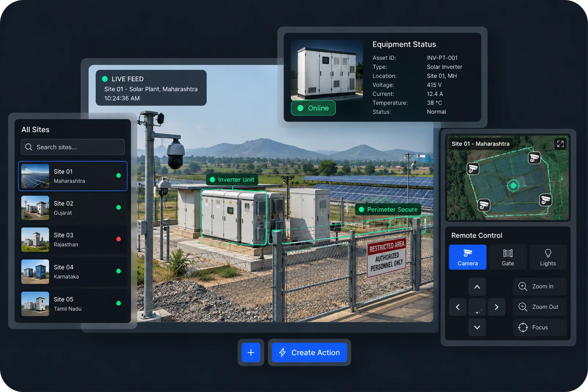The width and height of the screenshot is (588, 392).
Task: Click the center button of the pan pad
Action: (x=477, y=307)
